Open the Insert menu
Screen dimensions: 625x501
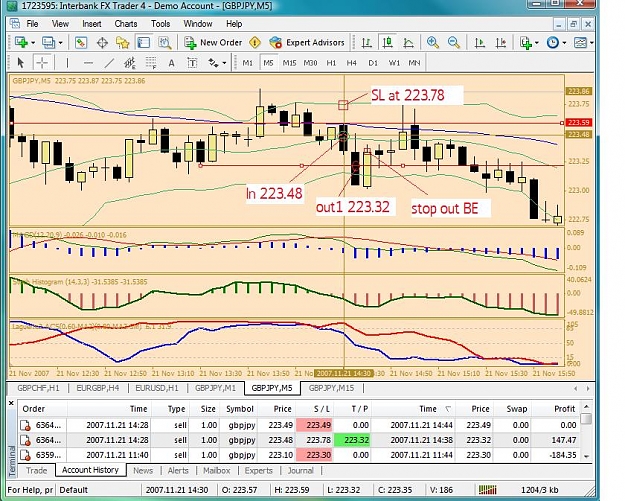pos(92,24)
